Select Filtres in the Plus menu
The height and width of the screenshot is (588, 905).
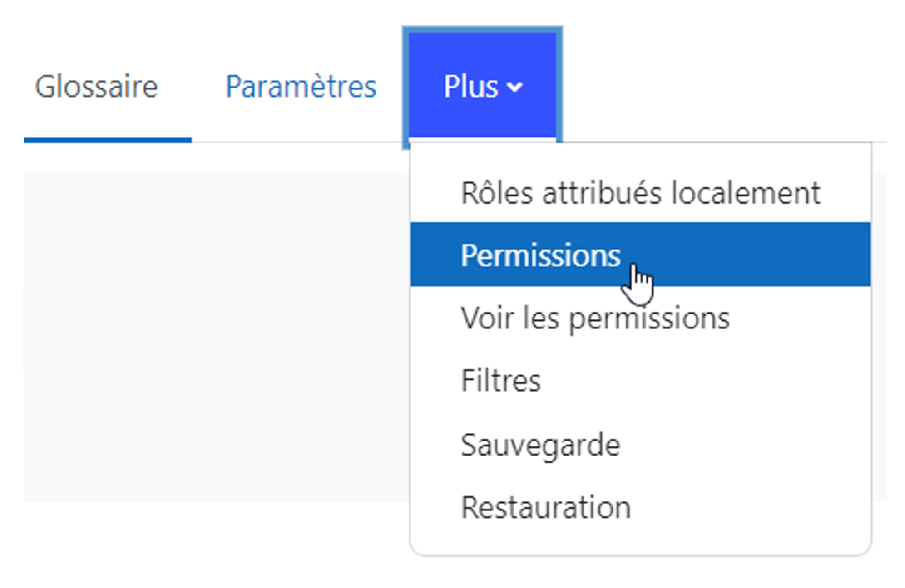[x=501, y=380]
